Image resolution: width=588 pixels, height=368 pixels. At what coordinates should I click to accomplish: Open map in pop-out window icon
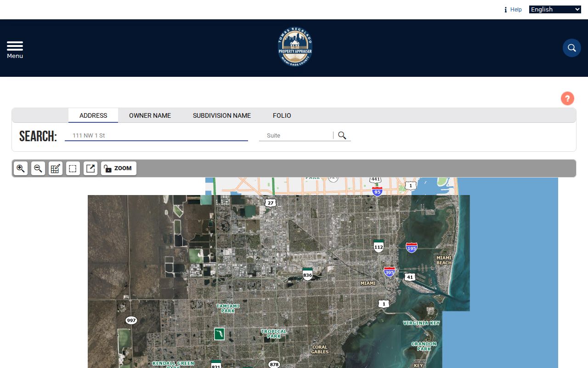[90, 168]
